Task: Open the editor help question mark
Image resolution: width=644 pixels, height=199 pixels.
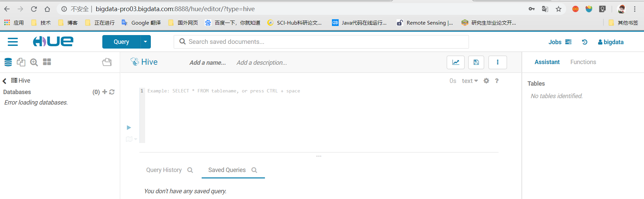Action: point(497,81)
